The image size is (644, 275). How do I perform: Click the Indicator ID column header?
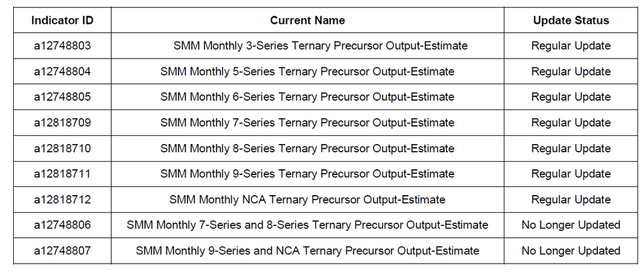62,21
